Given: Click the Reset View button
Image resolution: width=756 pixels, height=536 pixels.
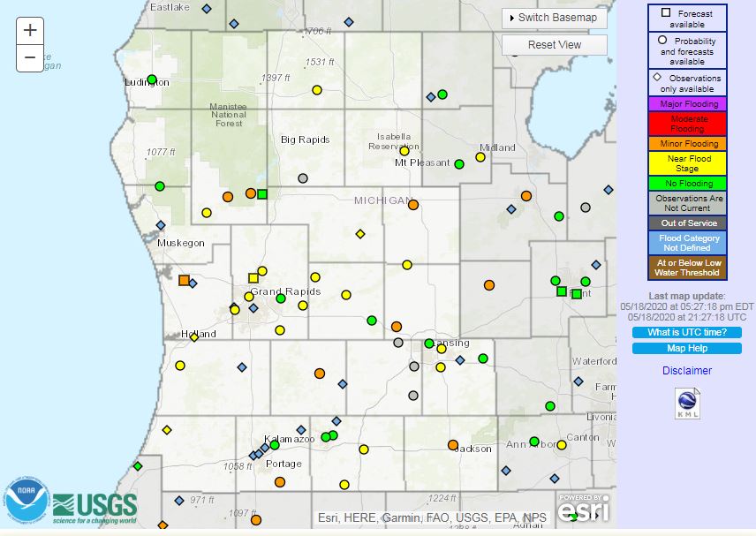Looking at the screenshot, I should click(x=554, y=45).
